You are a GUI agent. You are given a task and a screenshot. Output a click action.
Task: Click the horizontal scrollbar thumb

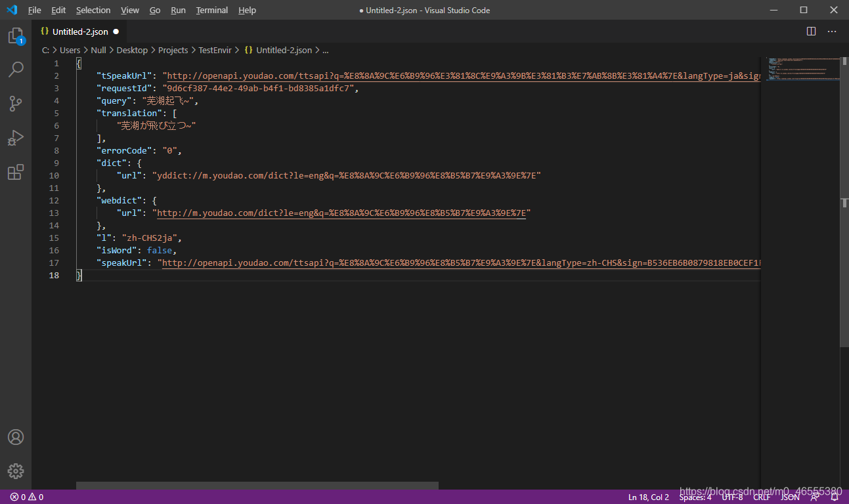point(257,486)
